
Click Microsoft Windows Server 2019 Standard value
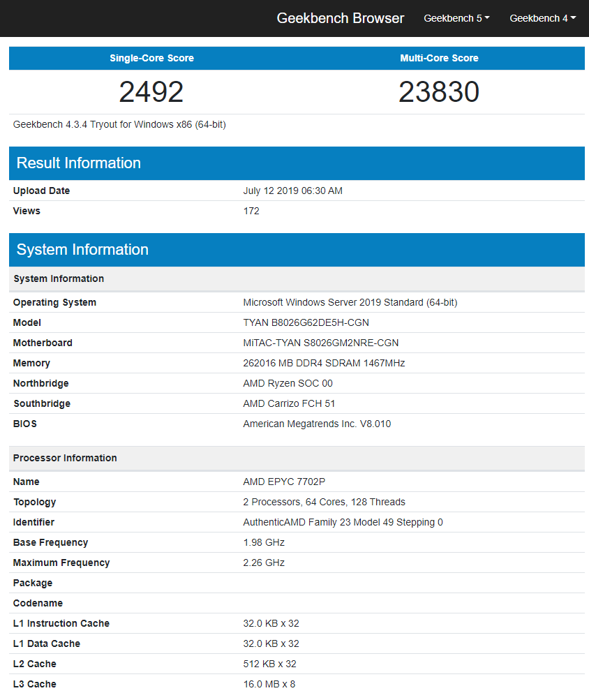click(350, 302)
